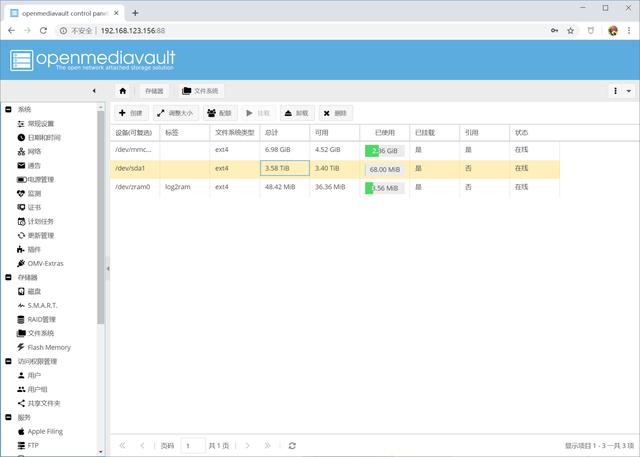The image size is (640, 457).
Task: Collapse the 存储器 (Storage) tree group
Action: coord(8,277)
